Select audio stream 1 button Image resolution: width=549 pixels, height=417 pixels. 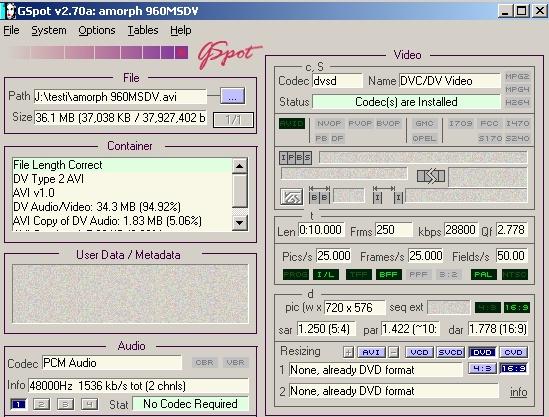tap(19, 404)
